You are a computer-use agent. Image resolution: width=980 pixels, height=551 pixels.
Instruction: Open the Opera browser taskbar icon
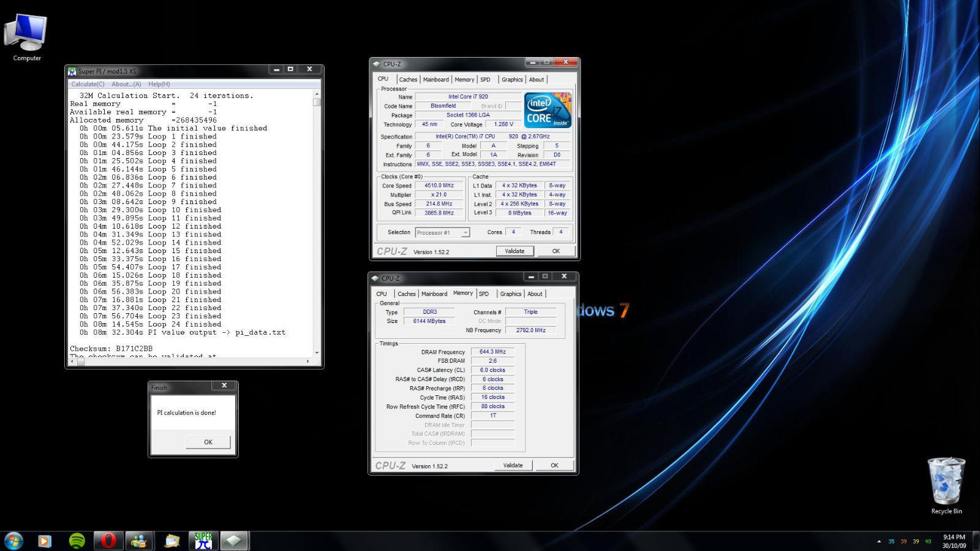click(108, 541)
